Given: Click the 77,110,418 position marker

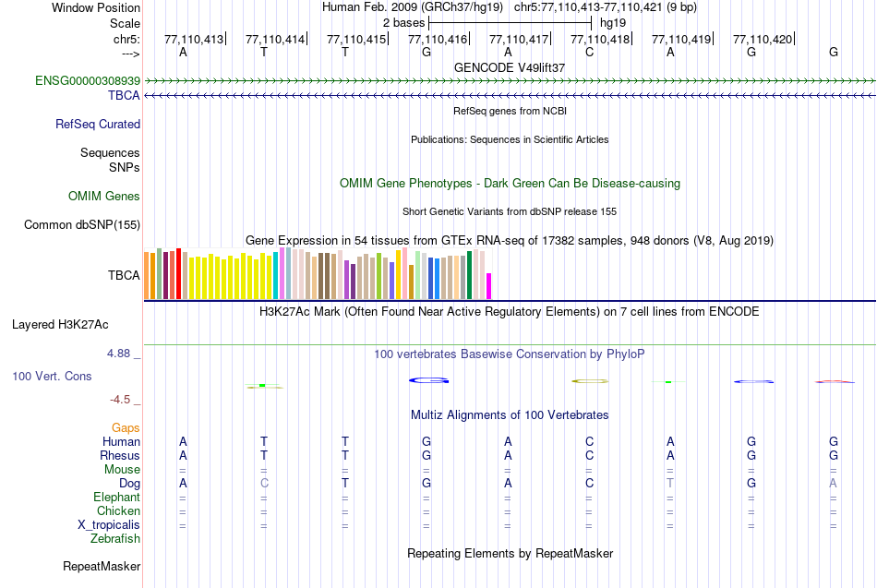Looking at the screenshot, I should (600, 39).
